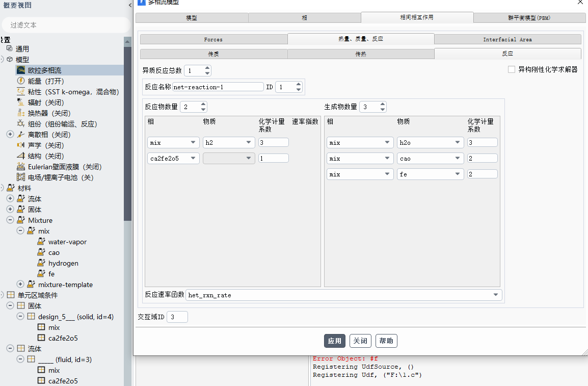This screenshot has width=588, height=386.
Task: Click the 组份 species icon
Action: [21, 124]
